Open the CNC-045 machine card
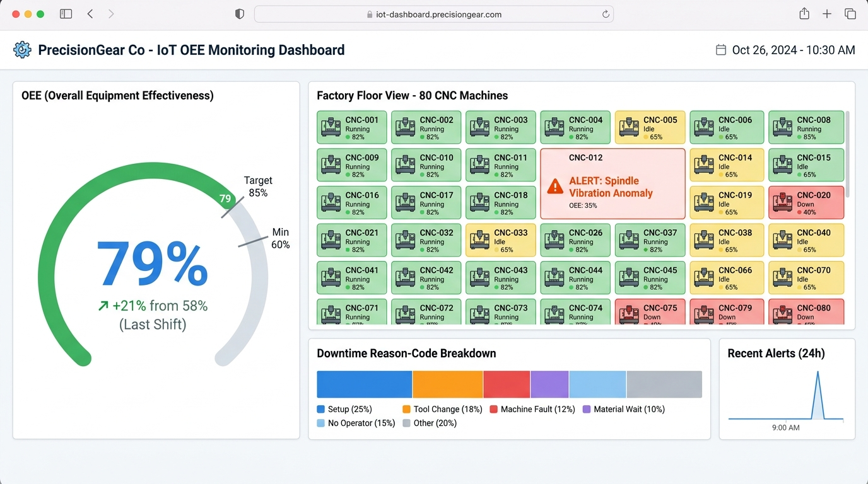This screenshot has width=868, height=484. tap(650, 278)
